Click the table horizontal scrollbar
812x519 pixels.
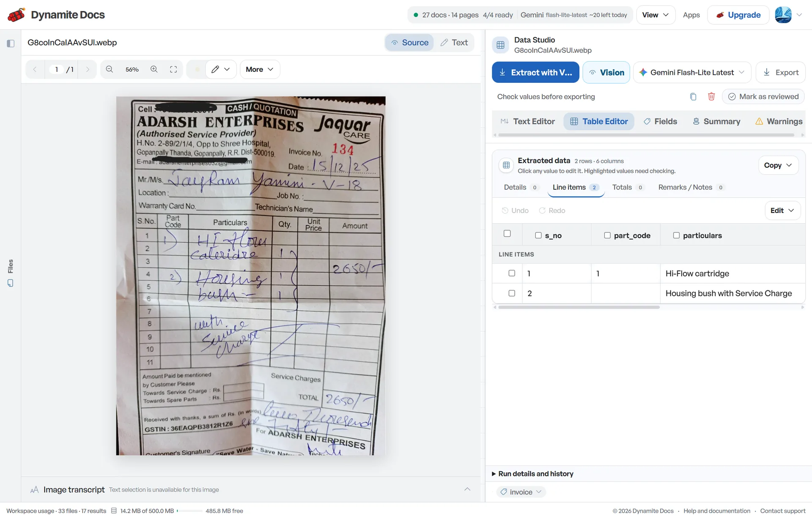(579, 307)
